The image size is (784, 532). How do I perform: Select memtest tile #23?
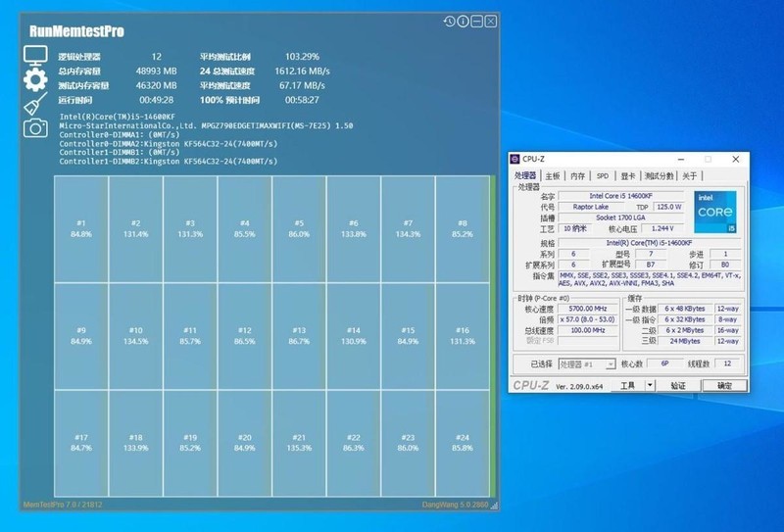(x=408, y=443)
